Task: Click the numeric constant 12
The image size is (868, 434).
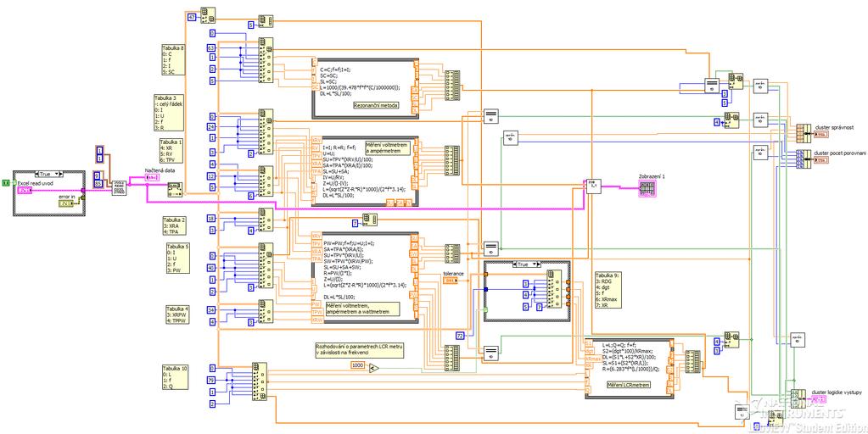Action: point(211,176)
